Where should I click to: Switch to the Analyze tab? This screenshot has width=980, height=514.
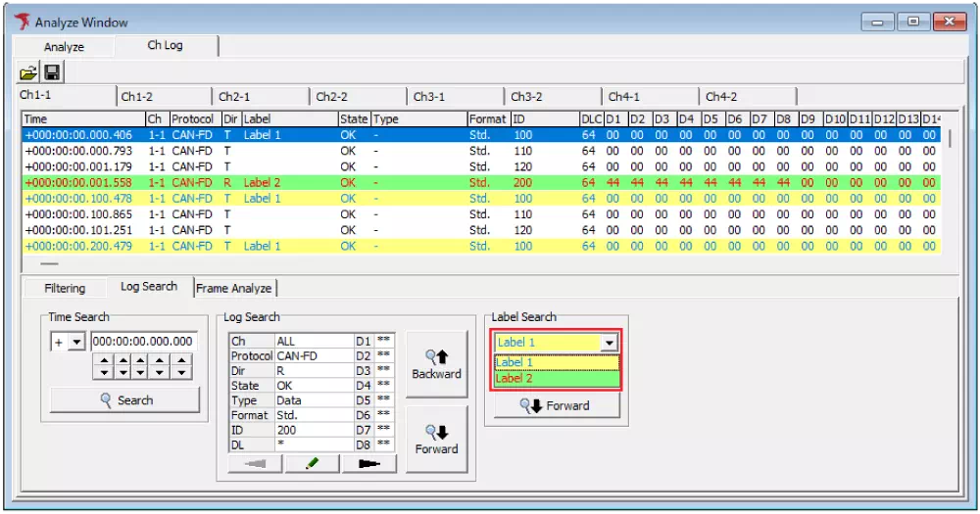64,47
